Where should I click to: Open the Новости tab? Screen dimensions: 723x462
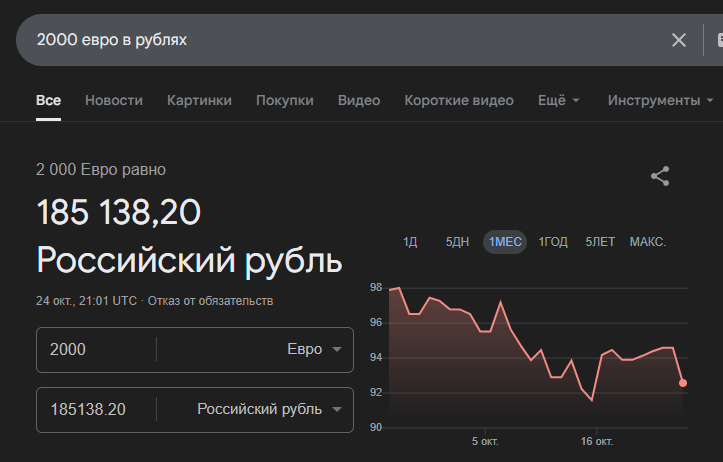(x=114, y=101)
